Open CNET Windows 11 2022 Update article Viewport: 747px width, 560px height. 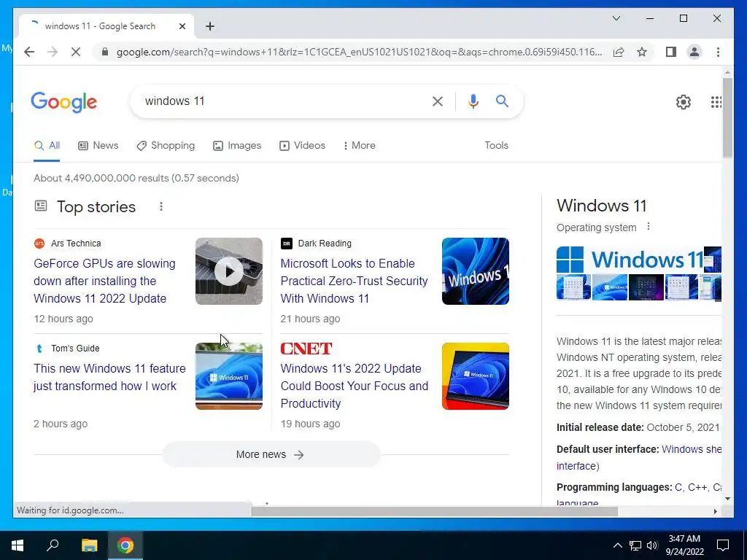click(355, 386)
